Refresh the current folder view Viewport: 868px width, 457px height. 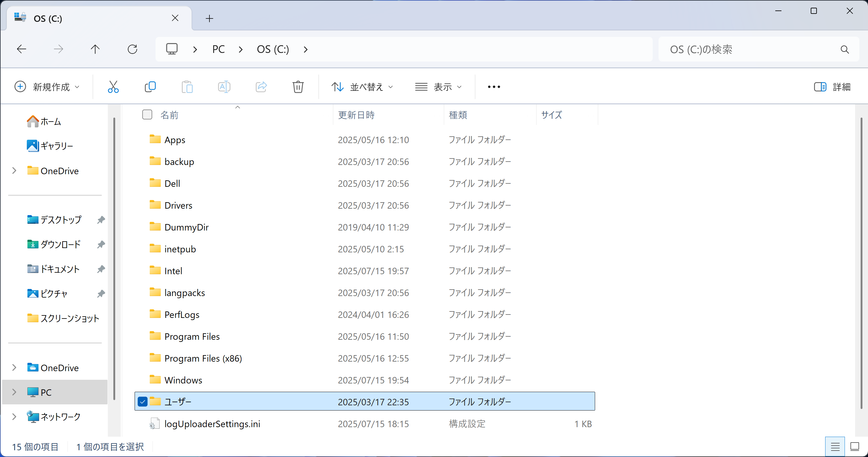click(x=132, y=49)
